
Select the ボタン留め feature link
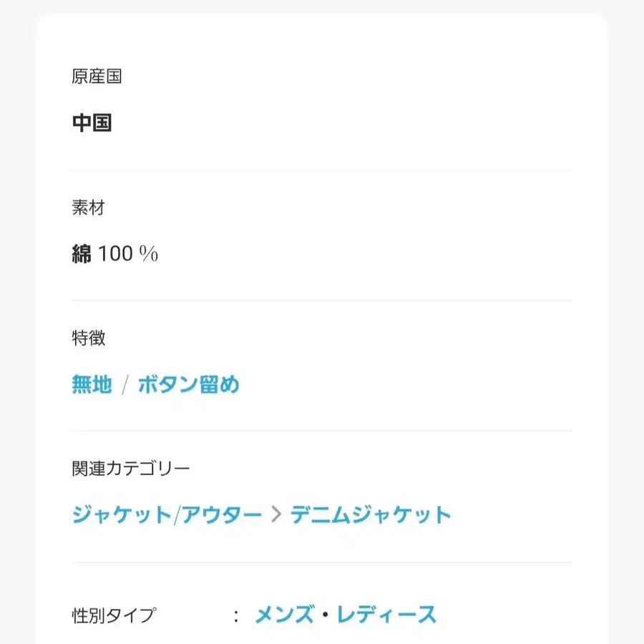tap(187, 385)
